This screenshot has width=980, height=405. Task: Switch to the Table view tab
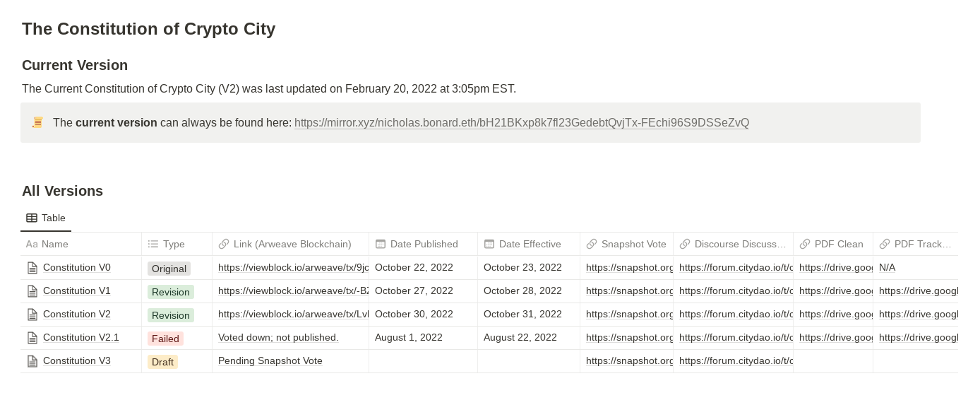(x=46, y=218)
